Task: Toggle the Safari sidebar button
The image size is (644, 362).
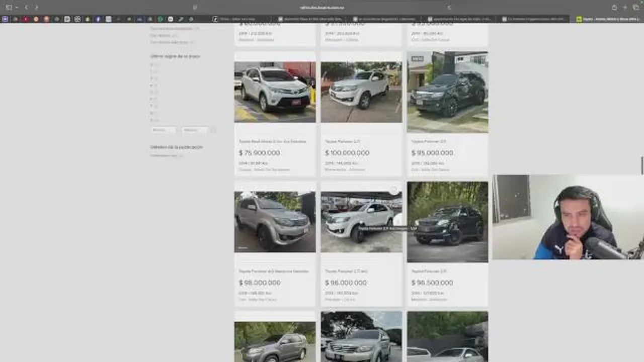Action: [x=9, y=8]
